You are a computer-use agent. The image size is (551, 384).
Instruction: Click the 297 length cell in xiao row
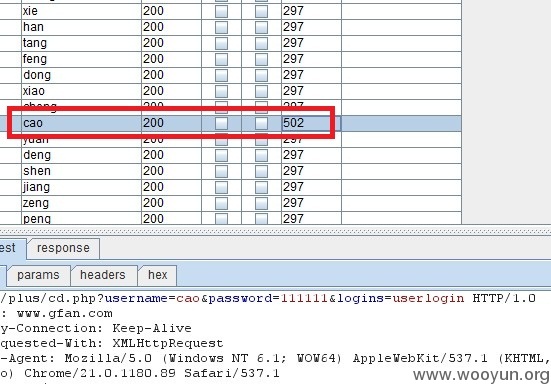[311, 91]
